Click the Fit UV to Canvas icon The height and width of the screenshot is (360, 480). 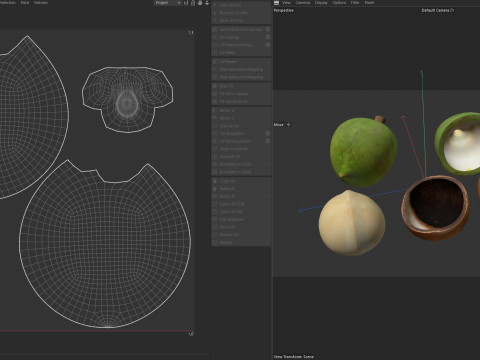click(x=215, y=94)
